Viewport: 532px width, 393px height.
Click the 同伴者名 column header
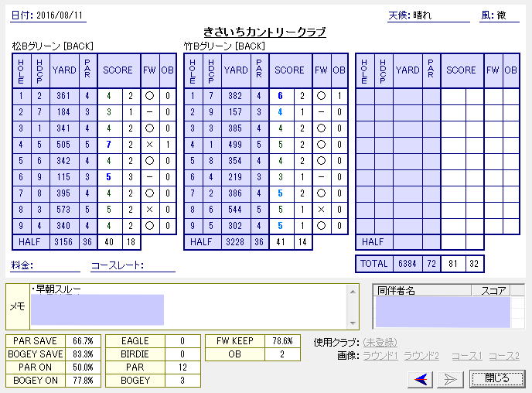point(422,291)
